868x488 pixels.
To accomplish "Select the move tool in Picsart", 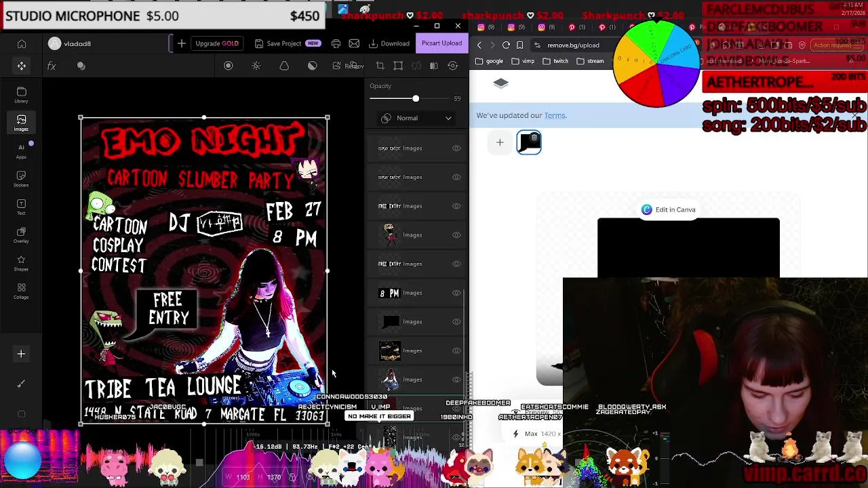I will 22,66.
